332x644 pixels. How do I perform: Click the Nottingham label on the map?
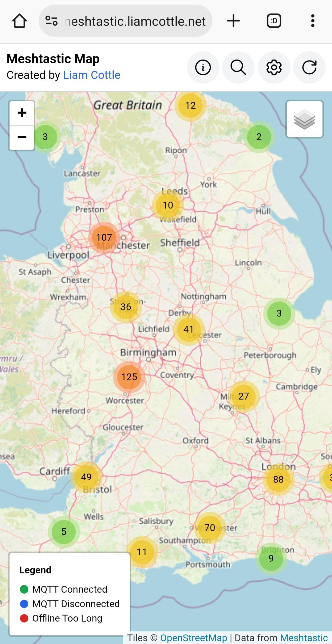click(x=204, y=297)
